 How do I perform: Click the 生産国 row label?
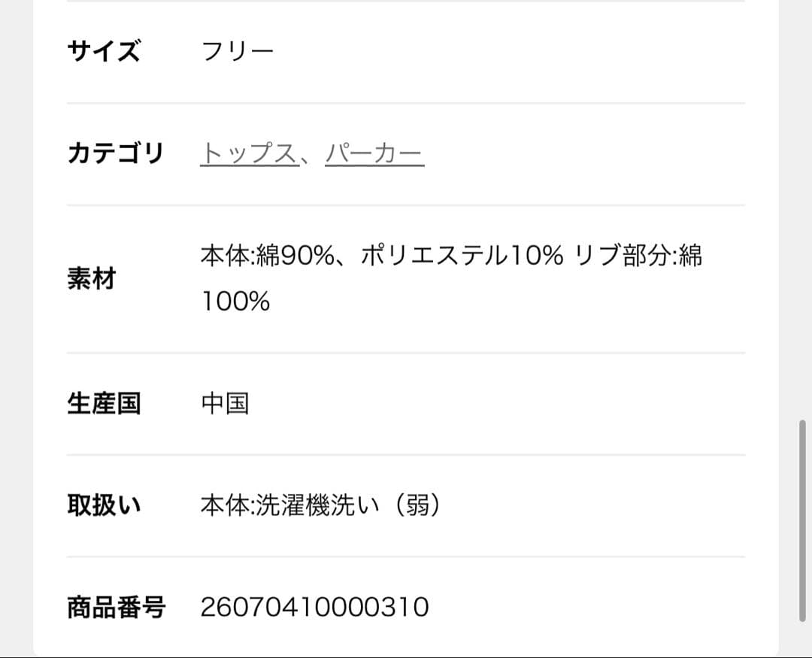(104, 404)
